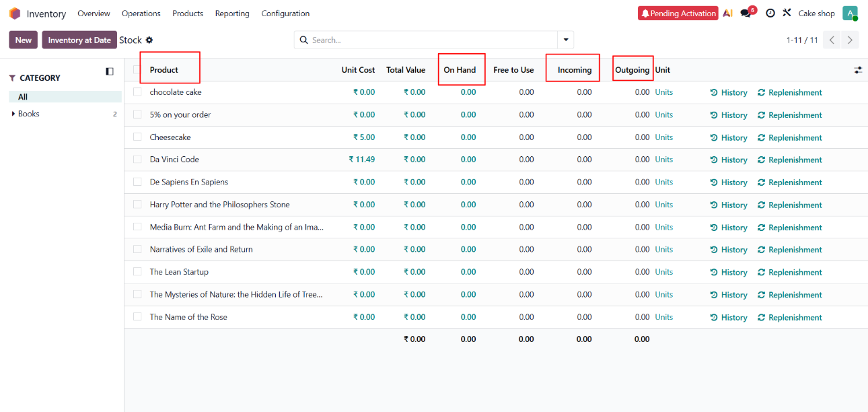Click the Inventory at Date button
This screenshot has width=868, height=412.
coord(79,40)
